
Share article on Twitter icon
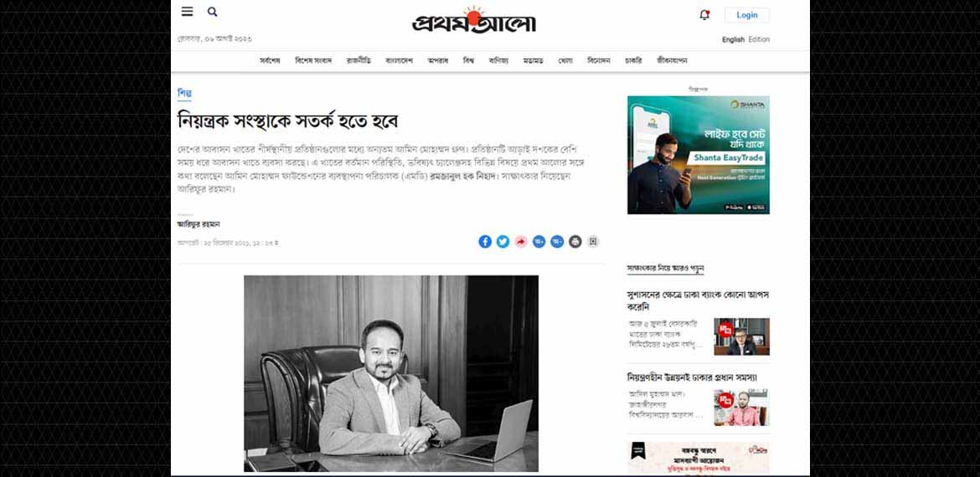(503, 242)
